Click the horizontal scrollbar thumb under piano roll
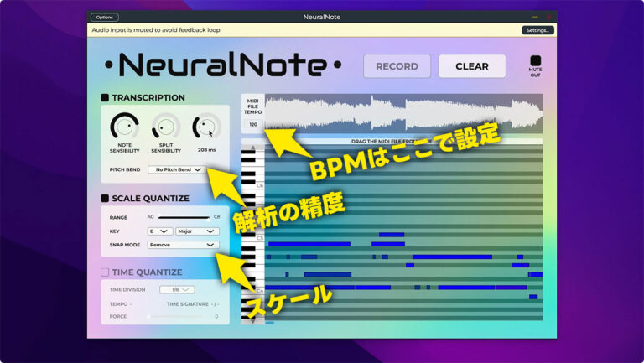Screen dimensions: 644x363 (x=270, y=323)
